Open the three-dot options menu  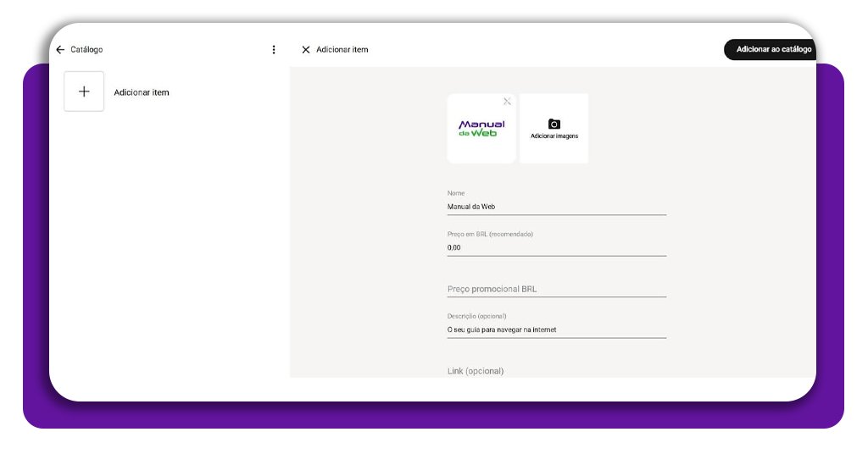tap(274, 50)
